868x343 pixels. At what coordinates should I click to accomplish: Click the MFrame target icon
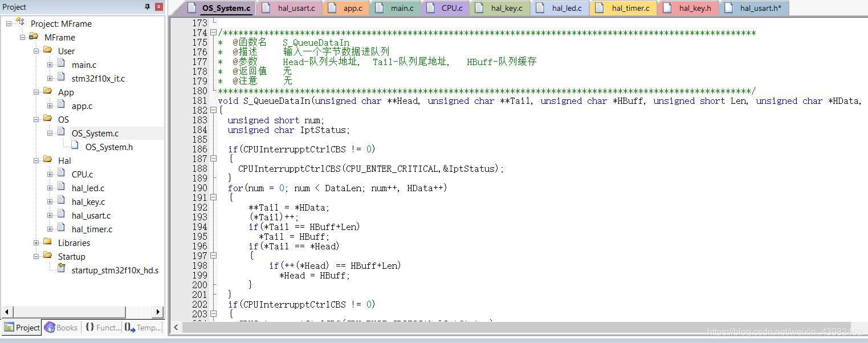pyautogui.click(x=34, y=37)
